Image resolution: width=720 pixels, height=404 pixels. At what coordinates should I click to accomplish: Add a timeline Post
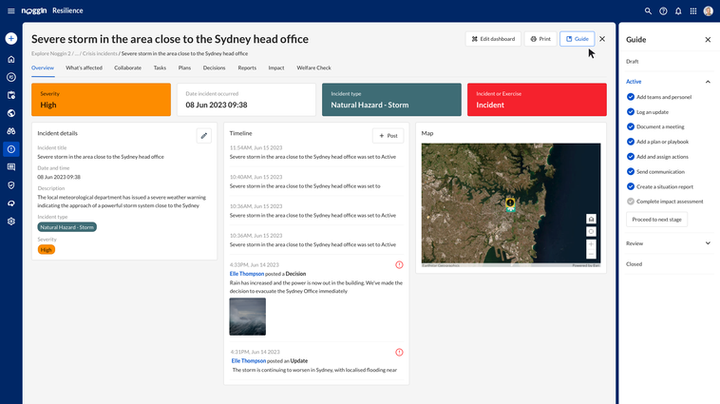[388, 136]
